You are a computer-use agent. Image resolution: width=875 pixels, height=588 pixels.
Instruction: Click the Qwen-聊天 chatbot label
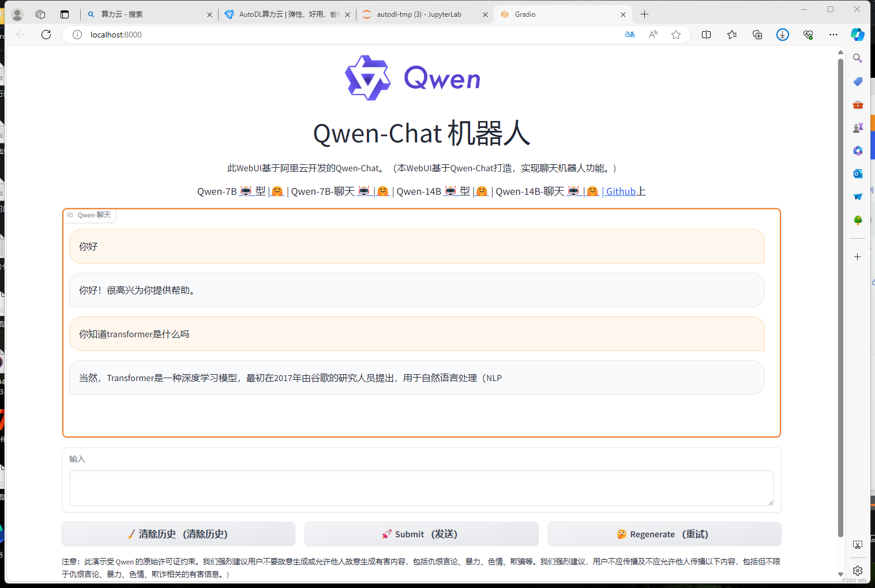tap(89, 215)
